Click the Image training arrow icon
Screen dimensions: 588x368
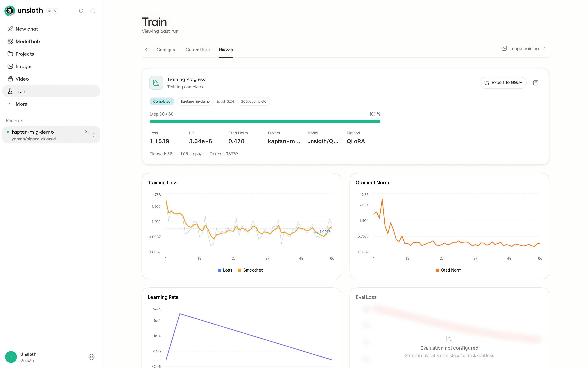coord(544,48)
